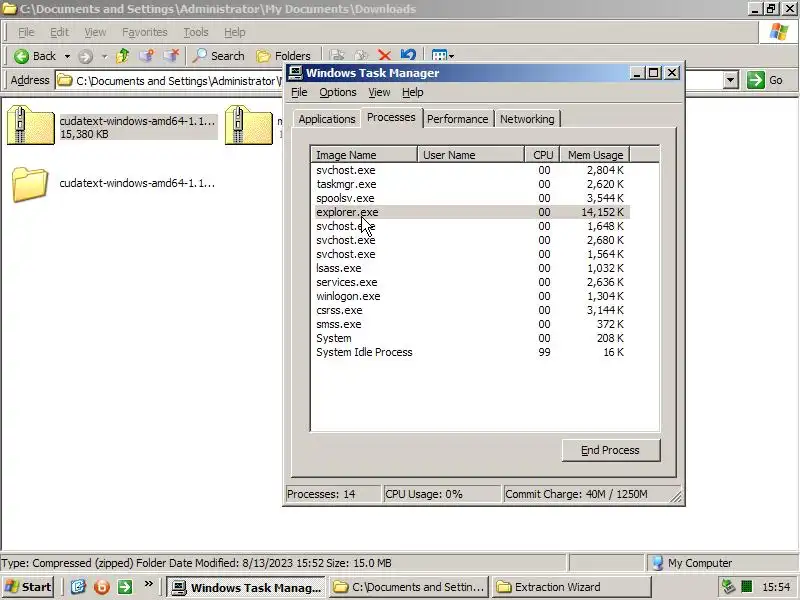Select svchost.exe with 2,804 K memory
800x600 pixels.
click(x=470, y=170)
